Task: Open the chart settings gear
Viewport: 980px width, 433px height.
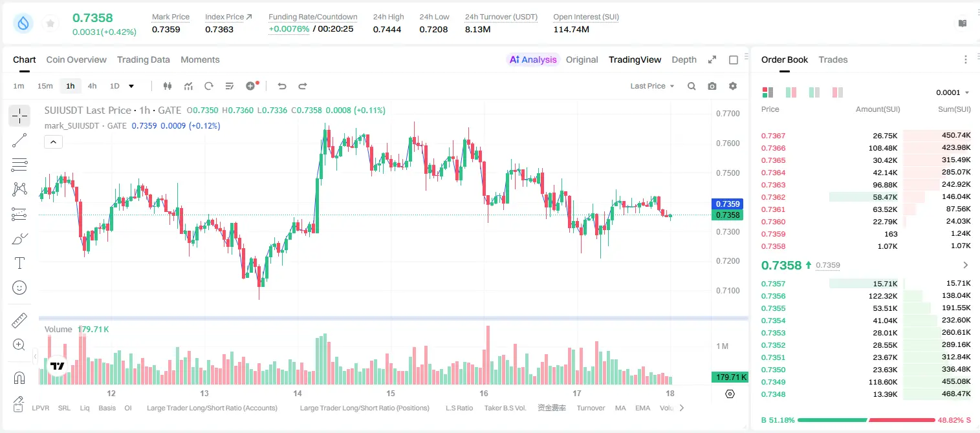Action: click(733, 86)
